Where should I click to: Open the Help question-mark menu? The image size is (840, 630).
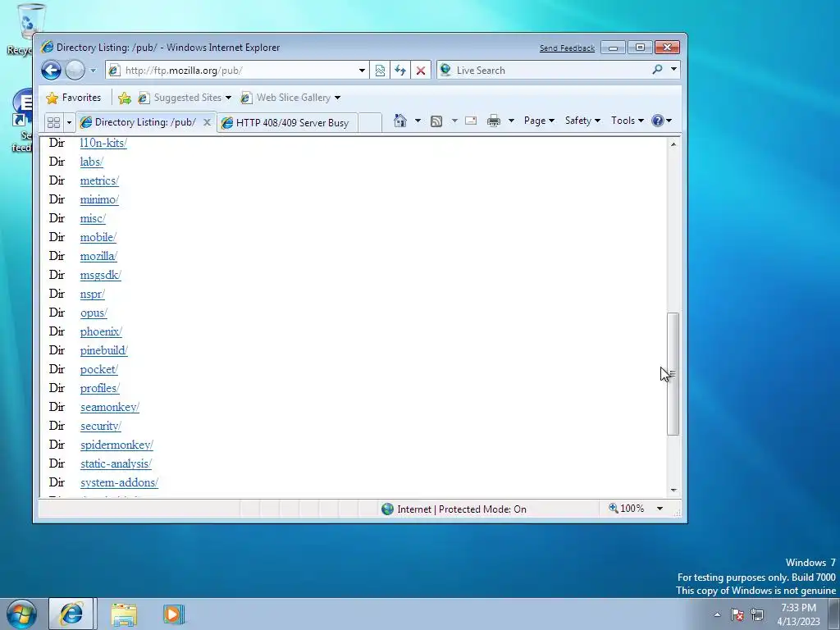[x=662, y=121]
